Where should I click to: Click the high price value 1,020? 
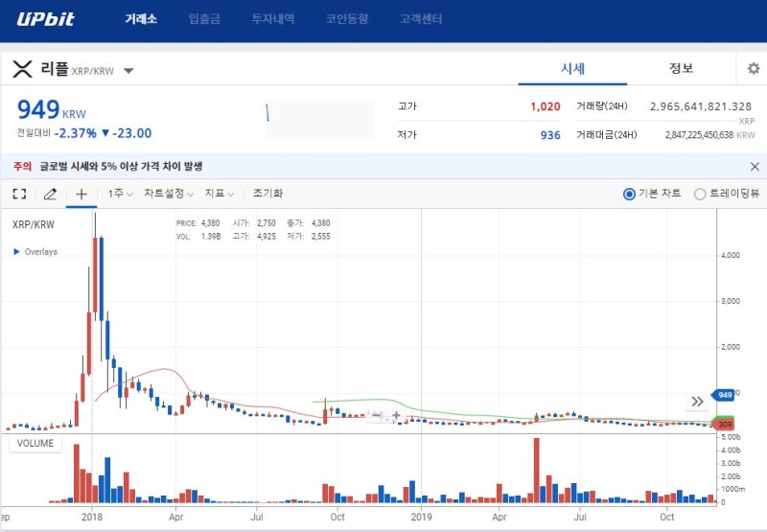coord(545,106)
